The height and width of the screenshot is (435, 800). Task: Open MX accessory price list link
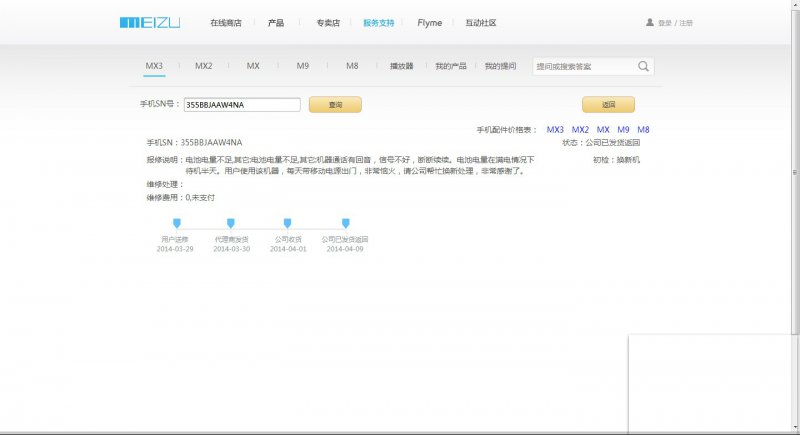point(603,130)
